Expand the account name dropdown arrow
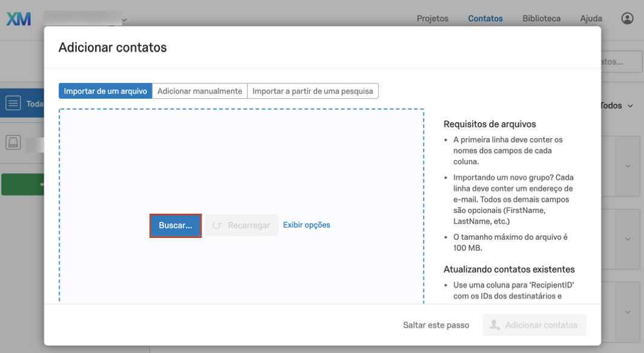This screenshot has height=353, width=644. coord(124,20)
